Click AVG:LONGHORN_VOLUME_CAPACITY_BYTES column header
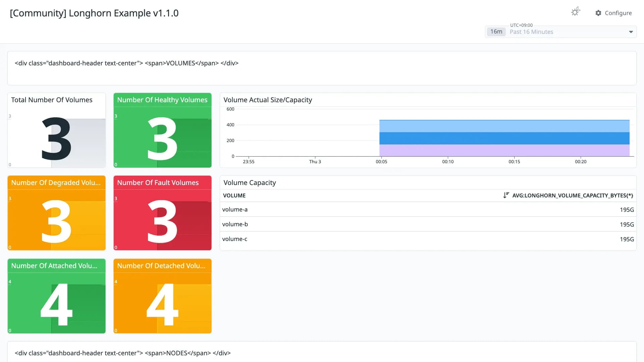Image resolution: width=644 pixels, height=362 pixels. pos(573,195)
